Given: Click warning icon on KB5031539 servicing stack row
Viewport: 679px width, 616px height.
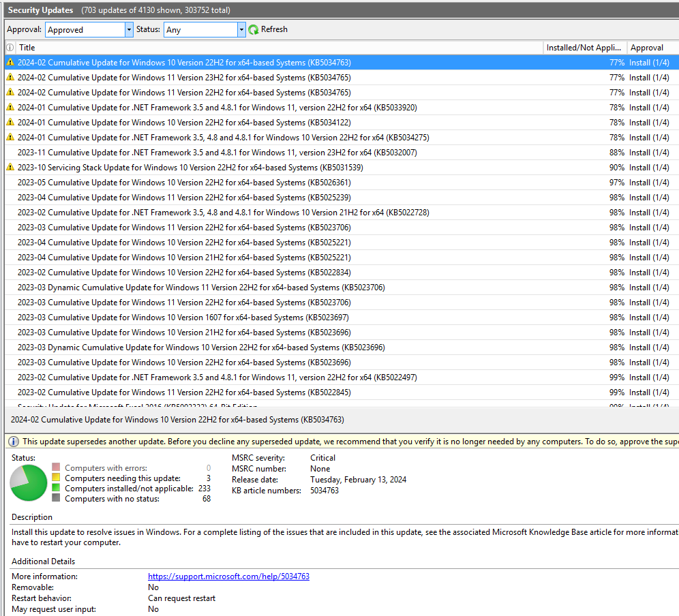Looking at the screenshot, I should 10,167.
